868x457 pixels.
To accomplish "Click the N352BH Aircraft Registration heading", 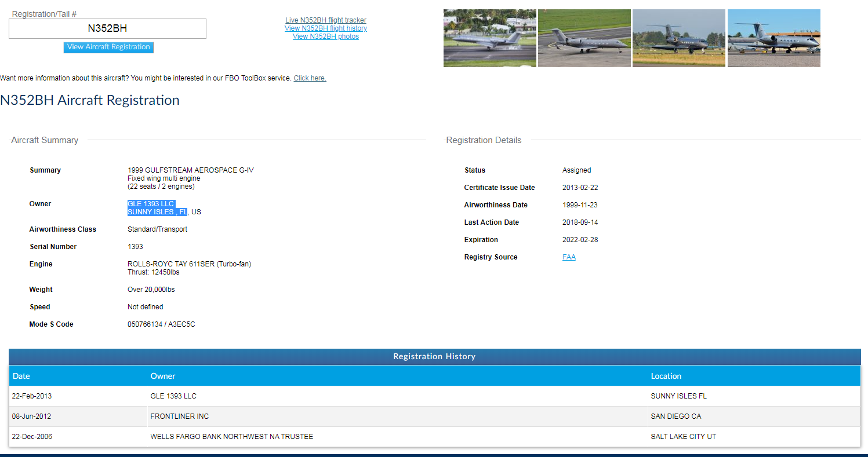I will pos(90,100).
